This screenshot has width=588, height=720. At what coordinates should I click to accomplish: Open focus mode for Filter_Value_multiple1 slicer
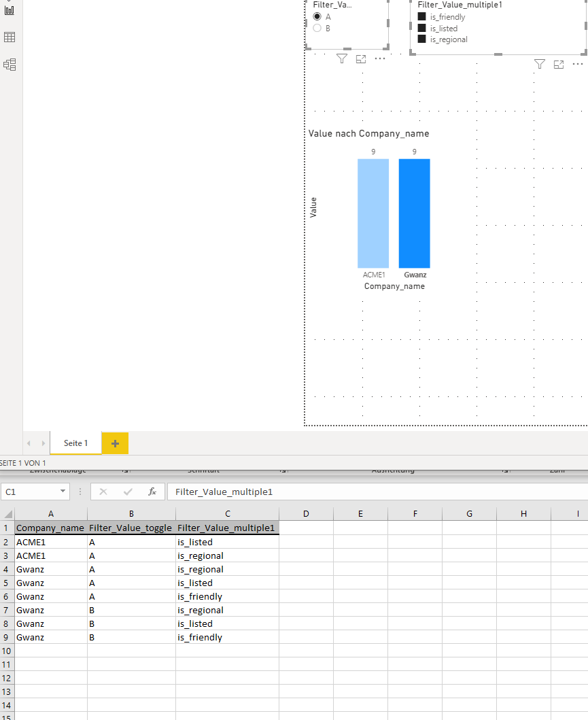point(559,65)
